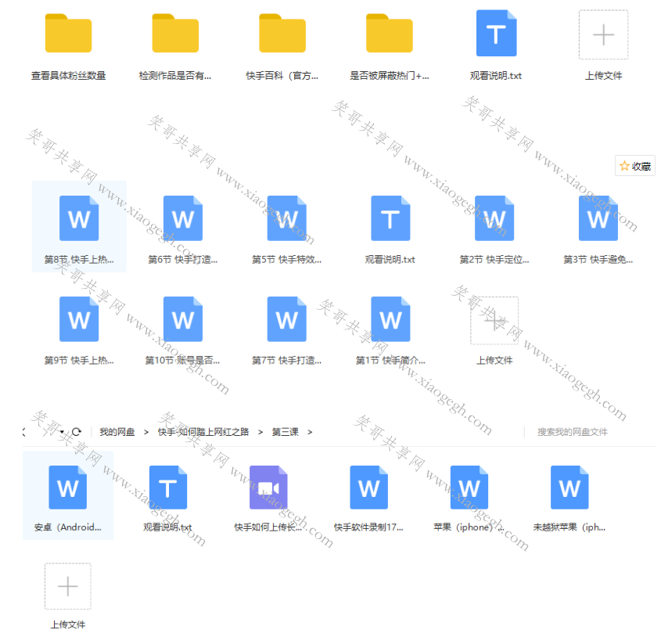Screen dimensions: 661x644
Task: Open the 第3节 快手避免... document icon
Action: (598, 218)
